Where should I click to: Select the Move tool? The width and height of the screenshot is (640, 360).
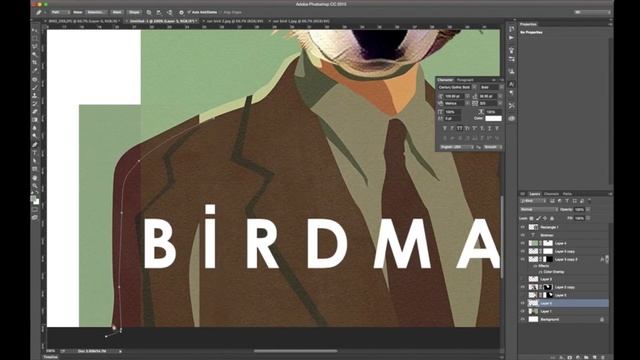[35, 31]
